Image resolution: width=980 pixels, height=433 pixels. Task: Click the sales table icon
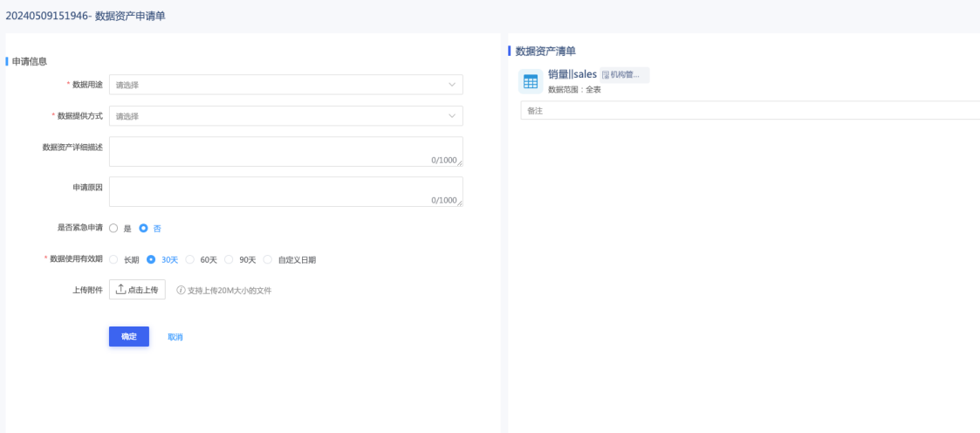pyautogui.click(x=531, y=82)
